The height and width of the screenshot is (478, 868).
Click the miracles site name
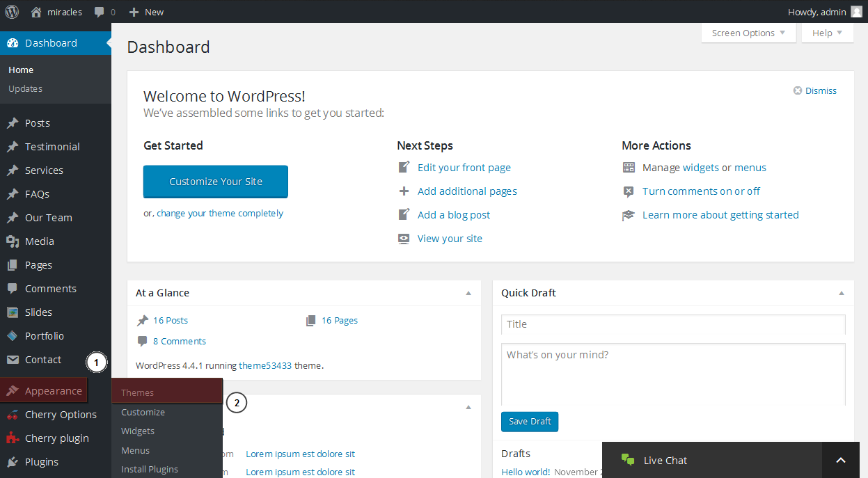pyautogui.click(x=65, y=12)
